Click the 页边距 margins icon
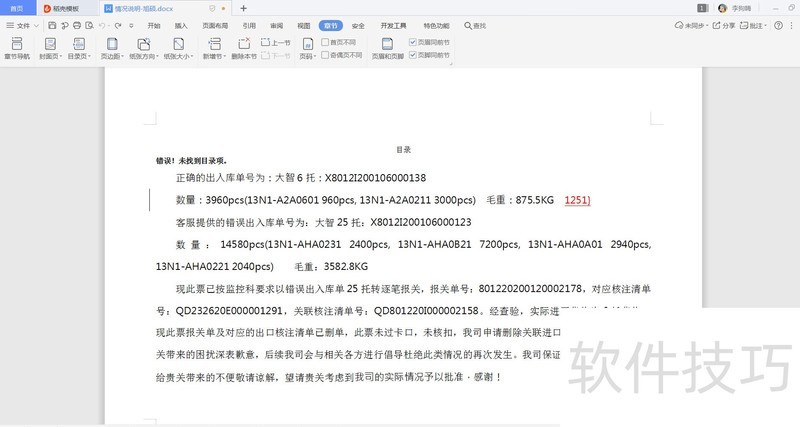The image size is (800, 427). (112, 44)
